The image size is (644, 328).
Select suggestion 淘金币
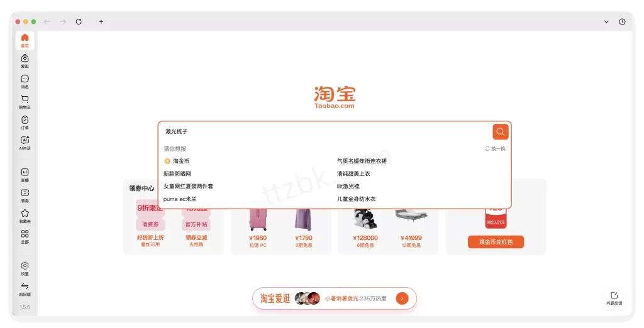pyautogui.click(x=177, y=161)
